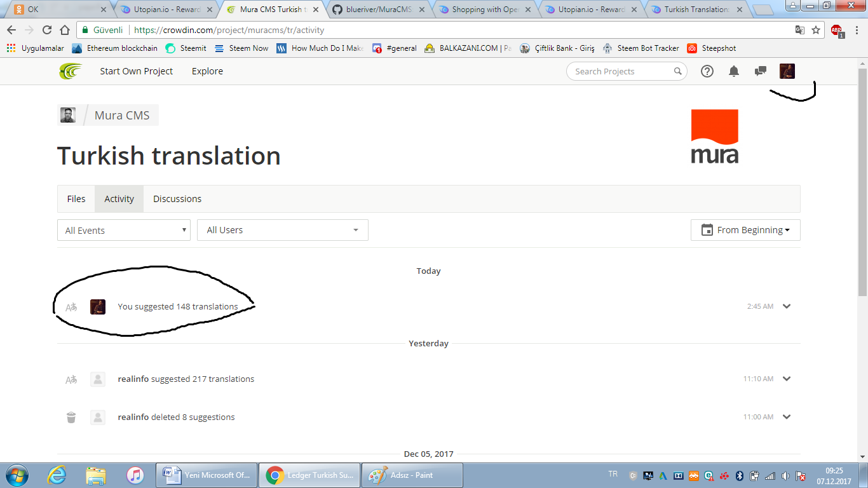Click realinfo name on deleted suggestions row

click(133, 417)
